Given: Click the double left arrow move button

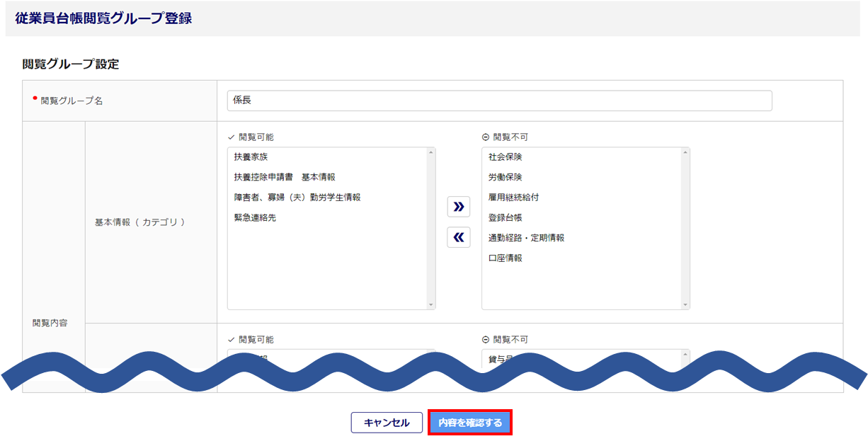Looking at the screenshot, I should point(459,237).
